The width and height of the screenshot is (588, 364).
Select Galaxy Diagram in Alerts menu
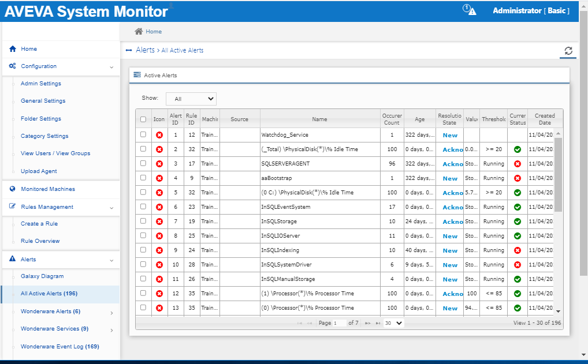(42, 276)
